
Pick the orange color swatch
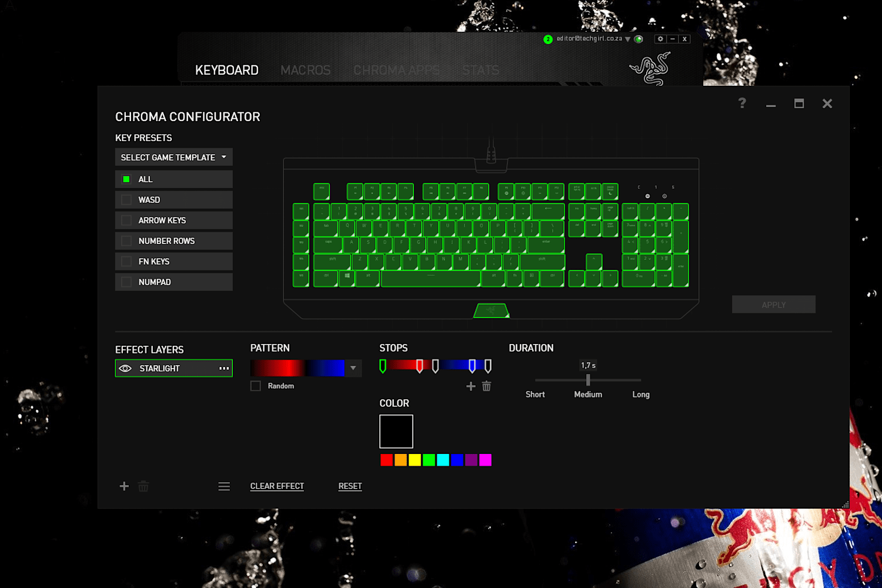(x=400, y=460)
